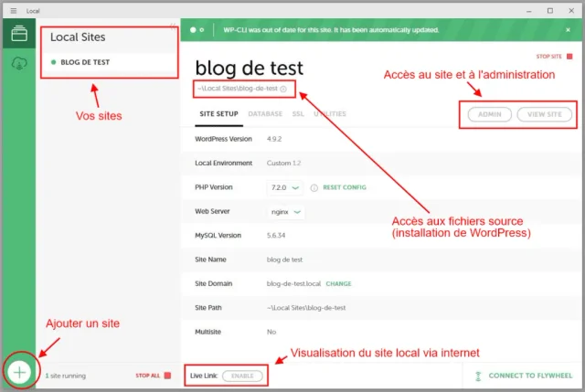Add a new site with plus button
Screen dimensions: 585x392
pyautogui.click(x=19, y=372)
